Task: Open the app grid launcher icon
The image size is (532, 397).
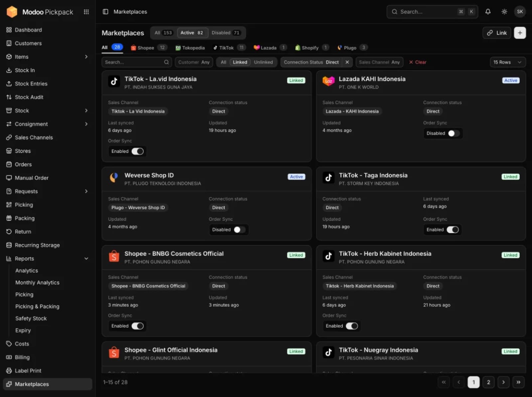Action: (x=86, y=12)
